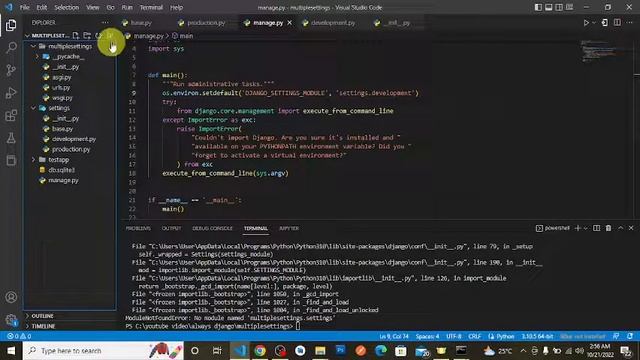Switch to the production.py tab
This screenshot has width=640, height=360.
(206, 23)
